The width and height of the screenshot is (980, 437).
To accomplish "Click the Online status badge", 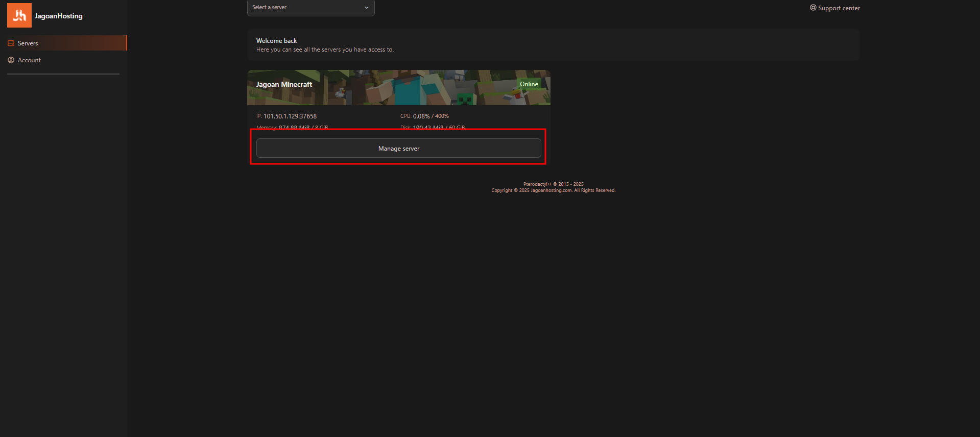I will point(529,84).
